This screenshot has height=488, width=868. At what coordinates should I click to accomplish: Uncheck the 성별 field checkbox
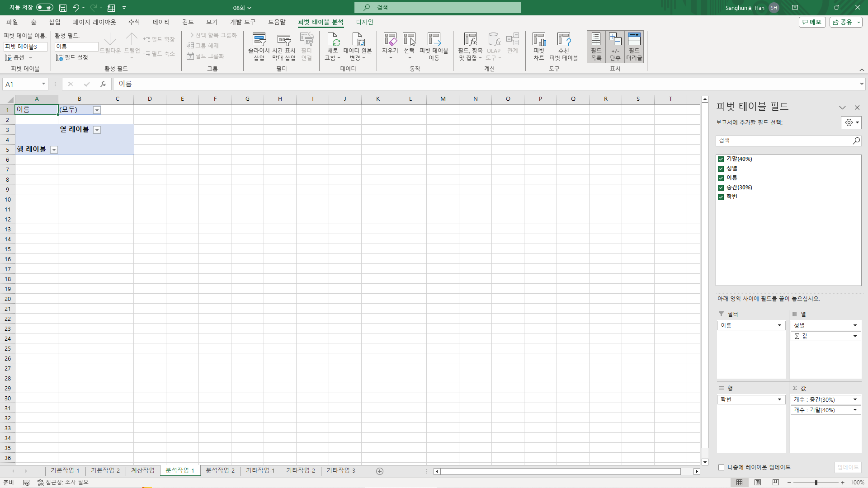point(721,169)
